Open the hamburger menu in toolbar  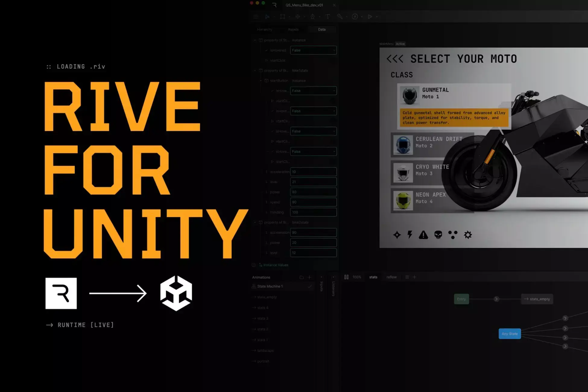(x=256, y=17)
